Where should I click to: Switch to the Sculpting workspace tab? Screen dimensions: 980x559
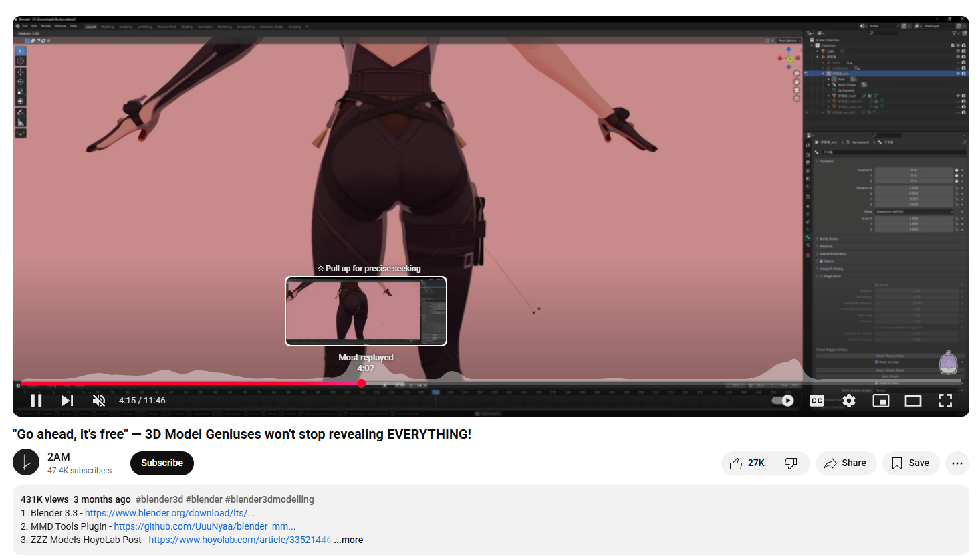pyautogui.click(x=126, y=27)
